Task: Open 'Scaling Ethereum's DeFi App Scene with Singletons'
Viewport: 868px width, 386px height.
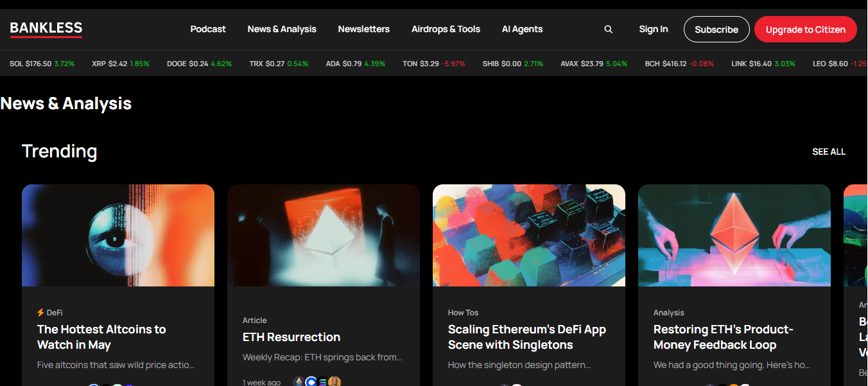Action: click(527, 337)
